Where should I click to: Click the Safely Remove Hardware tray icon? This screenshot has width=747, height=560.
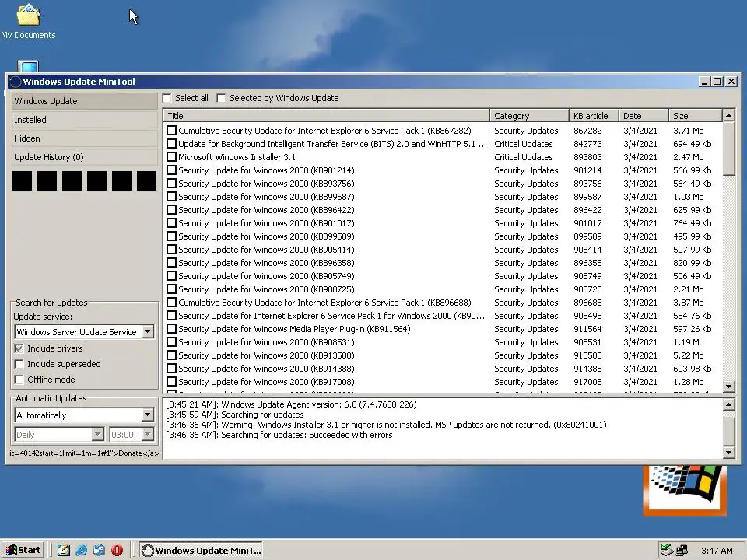[667, 550]
